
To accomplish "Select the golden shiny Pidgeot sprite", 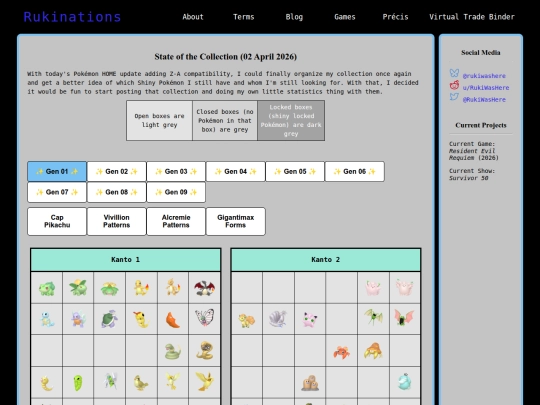I will 205,381.
